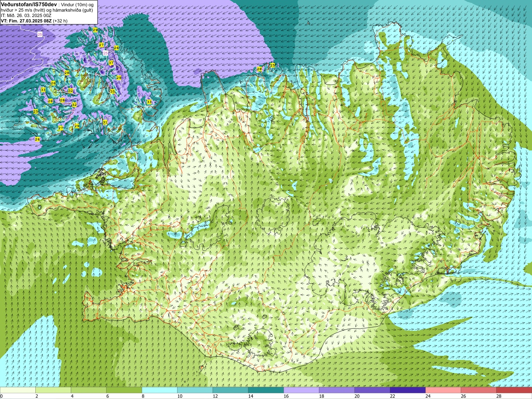The width and height of the screenshot is (532, 399).
Task: Select the yellow max gust marker 31
Action: [105, 122]
